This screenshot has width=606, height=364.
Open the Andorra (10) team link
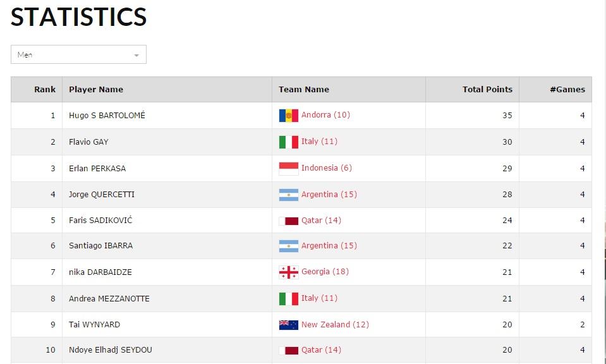click(x=325, y=115)
